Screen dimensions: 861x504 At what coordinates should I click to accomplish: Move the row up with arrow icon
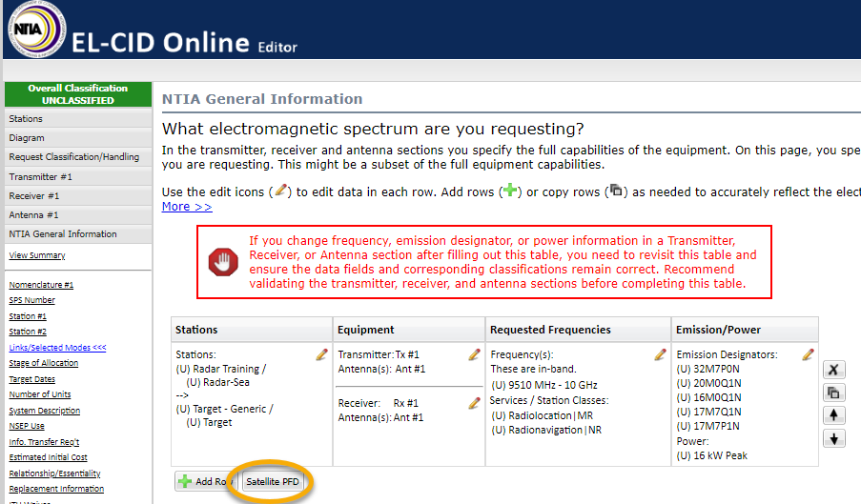pyautogui.click(x=833, y=415)
